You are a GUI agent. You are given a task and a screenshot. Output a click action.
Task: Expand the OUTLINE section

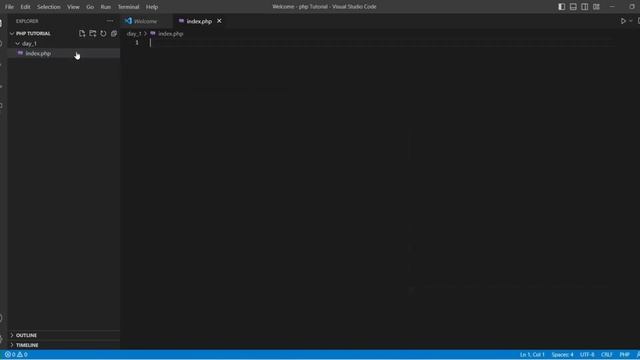[x=12, y=335]
